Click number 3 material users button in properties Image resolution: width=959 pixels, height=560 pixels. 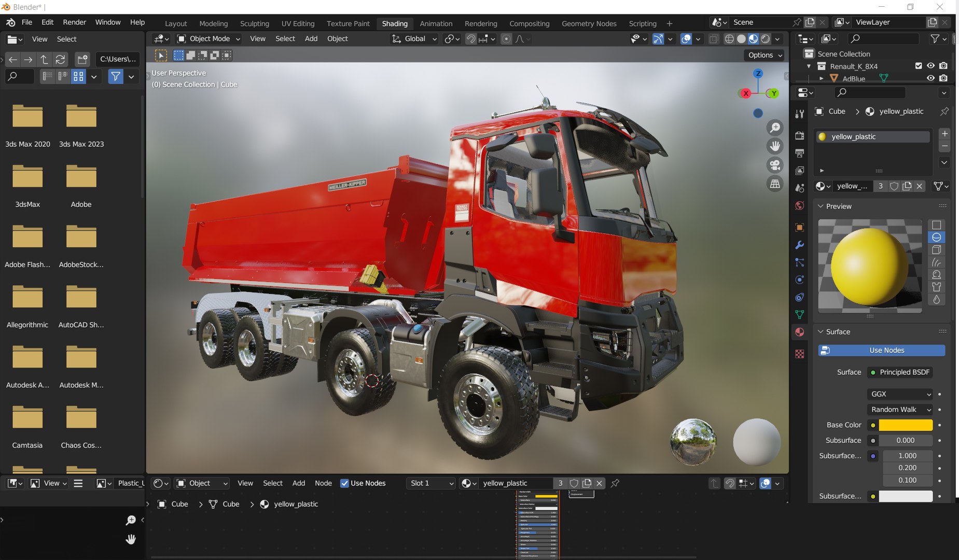pyautogui.click(x=881, y=186)
